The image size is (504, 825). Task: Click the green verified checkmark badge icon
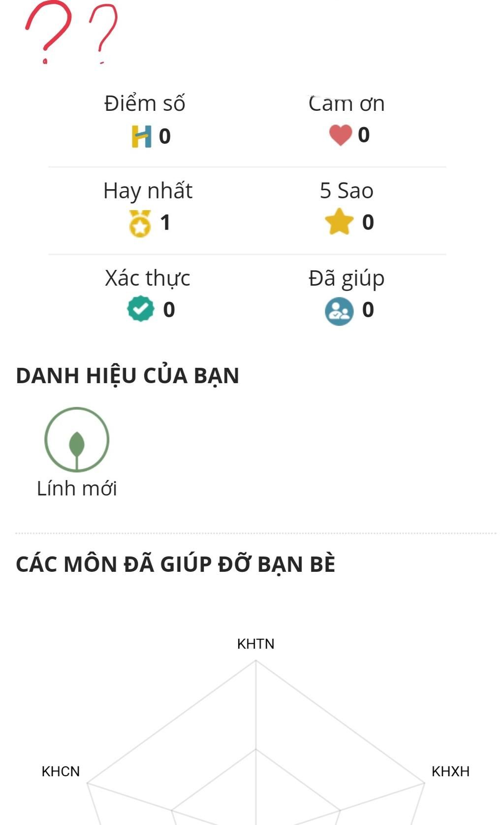(x=141, y=309)
